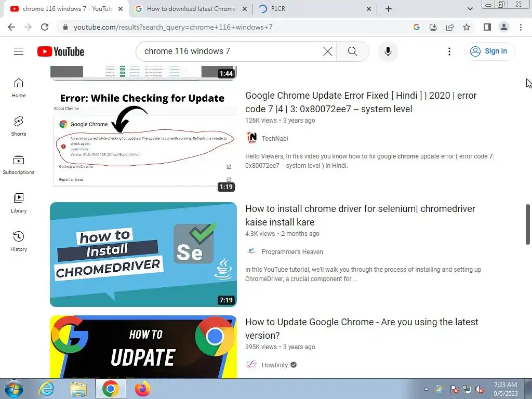Viewport: 532px width, 399px height.
Task: Click Programmer's Heaven channel avatar
Action: (x=251, y=251)
